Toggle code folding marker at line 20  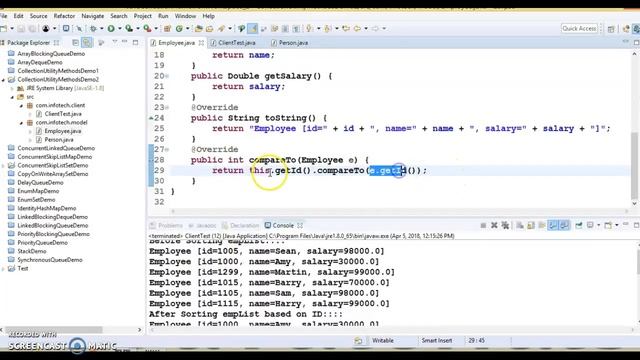click(167, 76)
